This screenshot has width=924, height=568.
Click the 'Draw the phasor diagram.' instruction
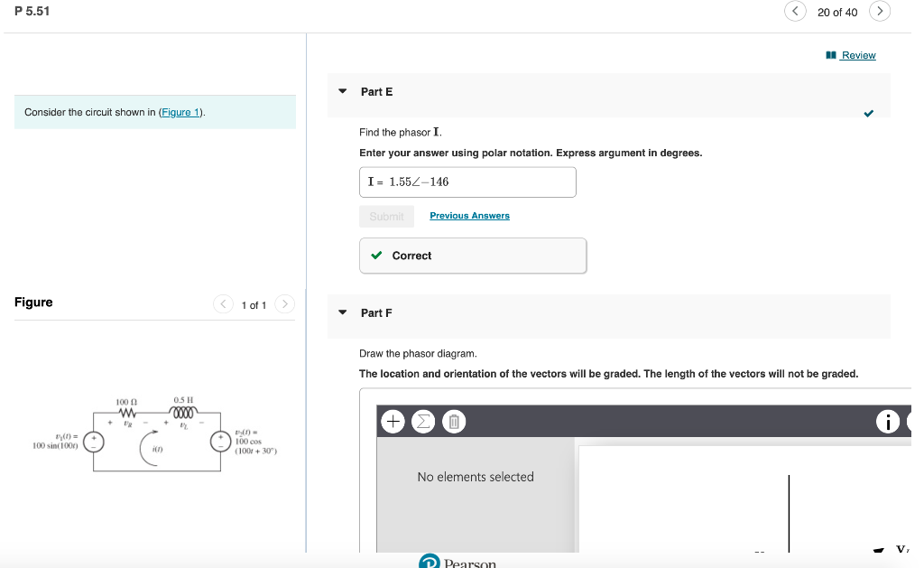coord(418,353)
